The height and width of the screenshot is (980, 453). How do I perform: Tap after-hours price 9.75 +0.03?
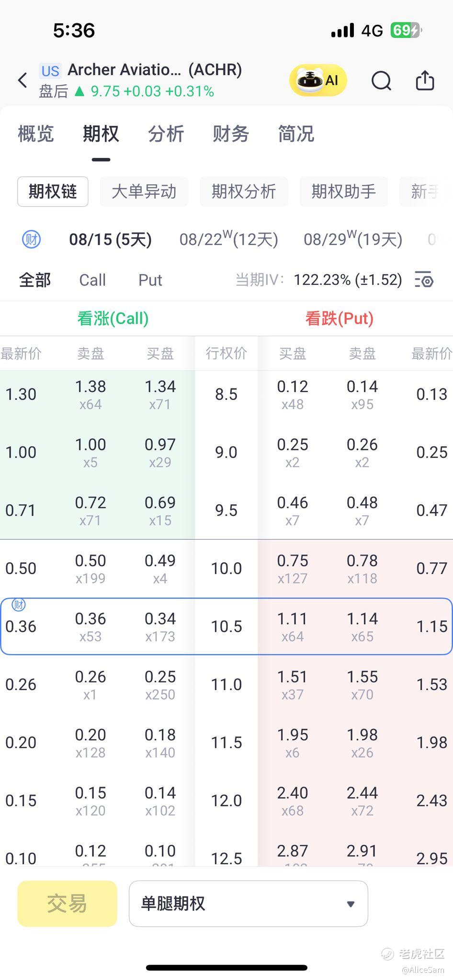point(126,91)
